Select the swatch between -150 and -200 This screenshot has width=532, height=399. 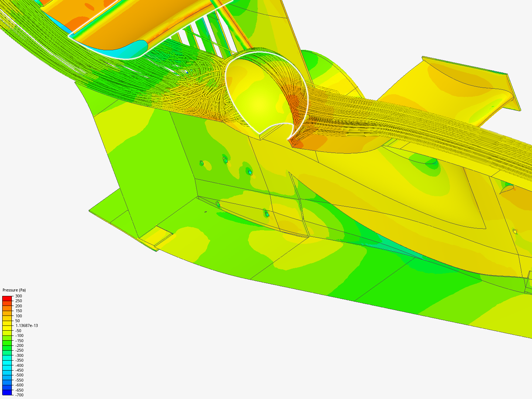click(7, 343)
